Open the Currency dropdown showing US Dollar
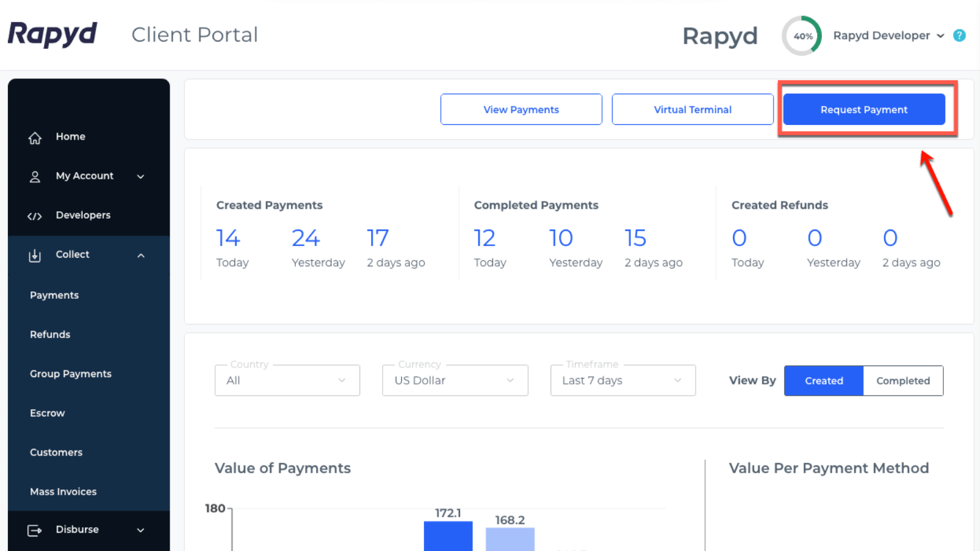The image size is (980, 551). point(455,380)
